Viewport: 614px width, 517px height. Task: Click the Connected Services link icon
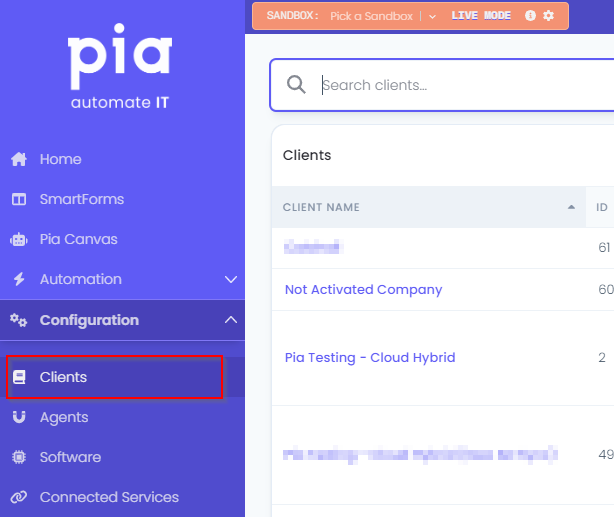(x=19, y=497)
